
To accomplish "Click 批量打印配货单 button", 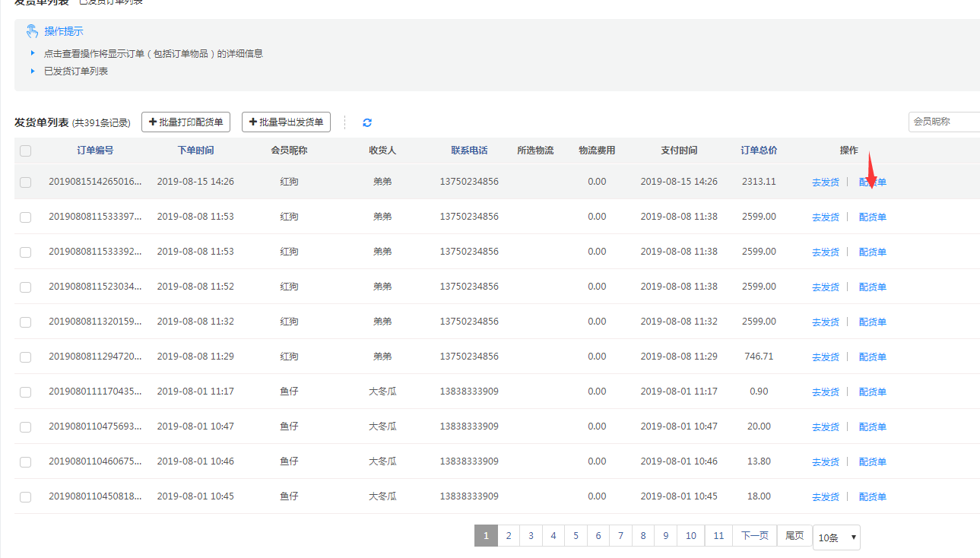I will coord(186,122).
